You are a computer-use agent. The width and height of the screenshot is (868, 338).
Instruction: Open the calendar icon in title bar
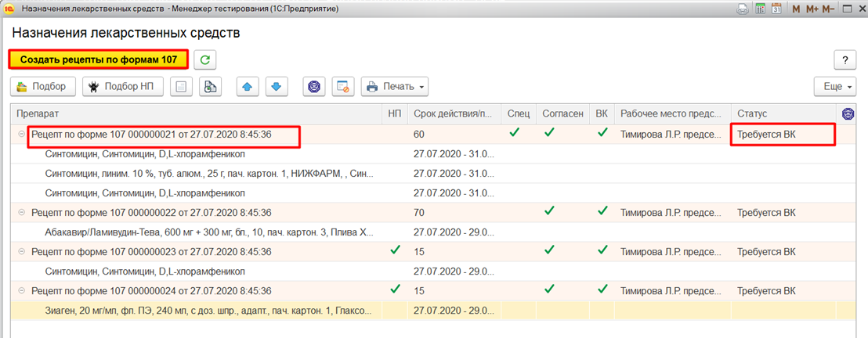(777, 9)
